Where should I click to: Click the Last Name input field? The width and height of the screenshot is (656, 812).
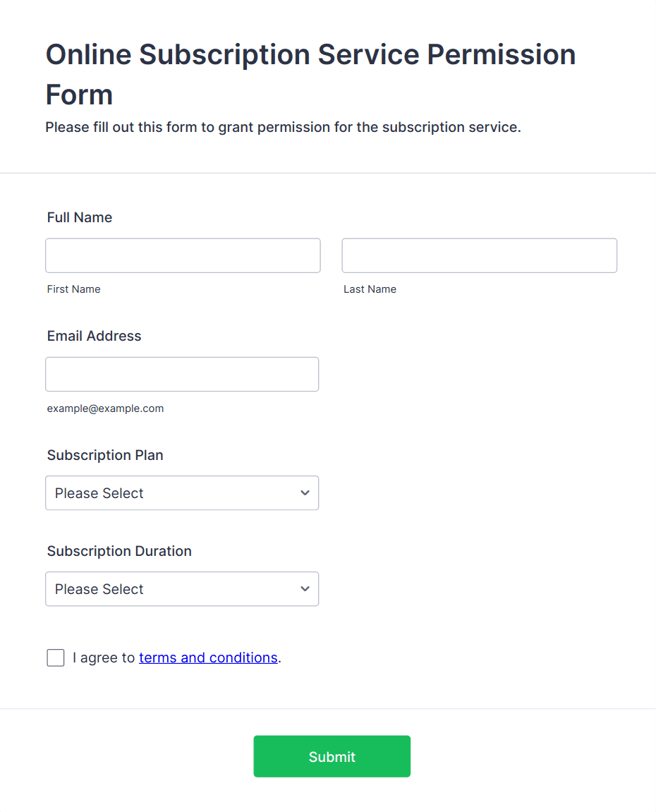479,255
